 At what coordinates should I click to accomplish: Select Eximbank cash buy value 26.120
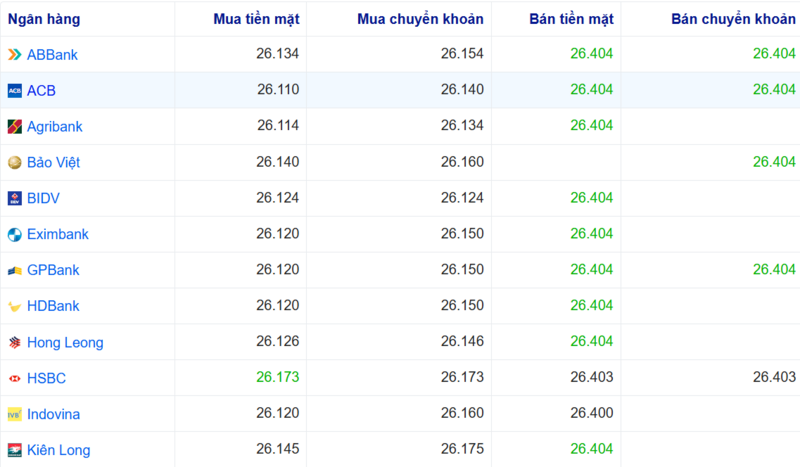click(x=278, y=233)
